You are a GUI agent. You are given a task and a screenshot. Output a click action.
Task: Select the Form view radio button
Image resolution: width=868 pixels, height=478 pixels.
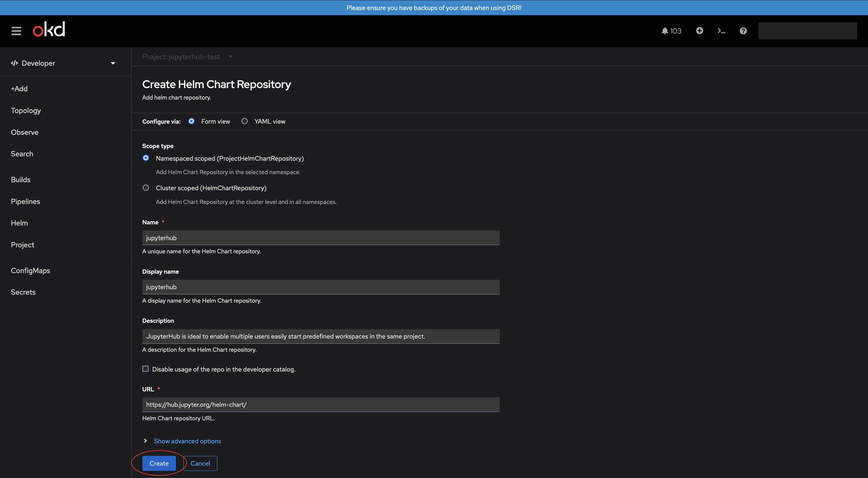click(x=191, y=121)
